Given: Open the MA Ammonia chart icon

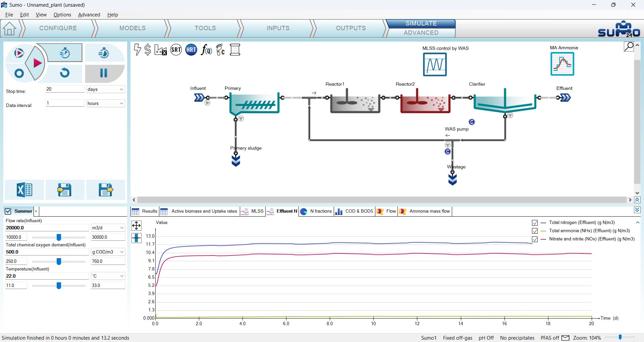Looking at the screenshot, I should tap(562, 64).
